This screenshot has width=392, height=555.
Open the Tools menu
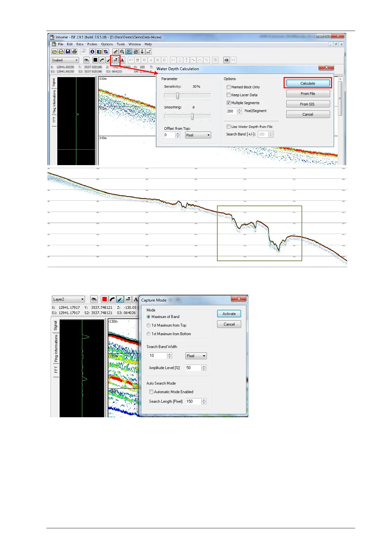pos(121,44)
